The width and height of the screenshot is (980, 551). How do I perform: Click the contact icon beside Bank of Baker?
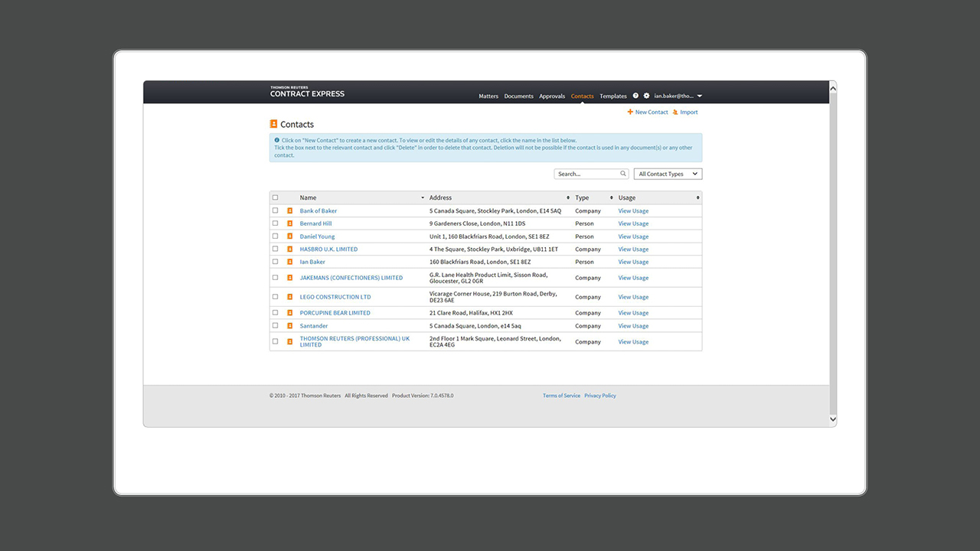[x=290, y=210]
